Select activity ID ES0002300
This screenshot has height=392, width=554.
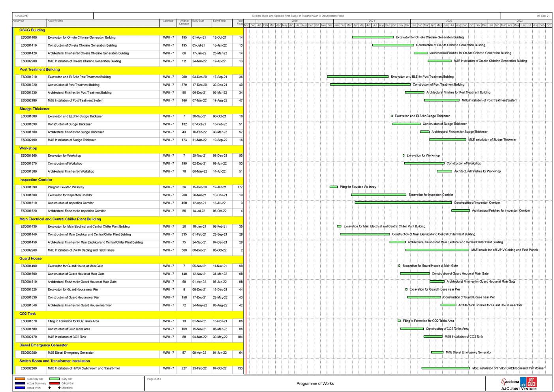(29, 368)
